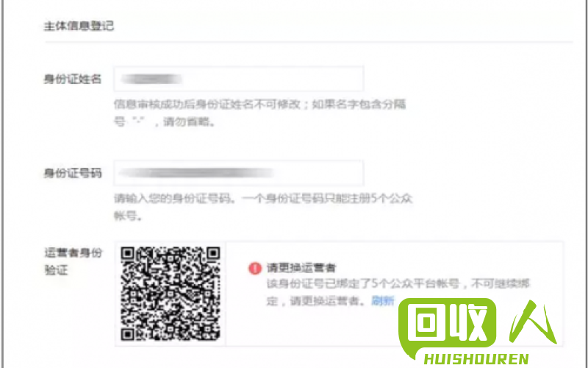Image resolution: width=588 pixels, height=368 pixels.
Task: Click the green 回收 speech-bubble logo
Action: coord(448,328)
